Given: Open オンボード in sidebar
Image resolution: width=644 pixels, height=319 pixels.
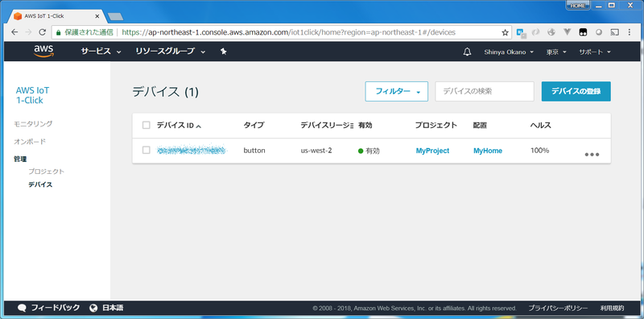Looking at the screenshot, I should point(30,142).
